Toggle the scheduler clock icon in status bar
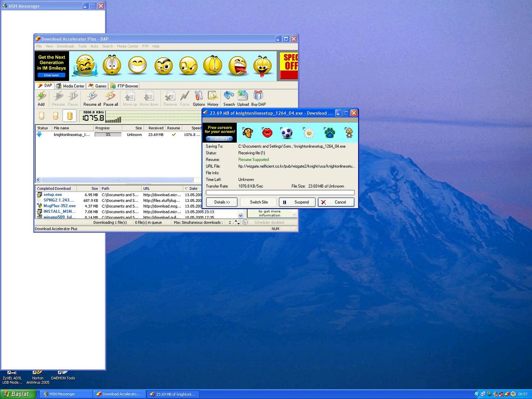 coord(245,222)
